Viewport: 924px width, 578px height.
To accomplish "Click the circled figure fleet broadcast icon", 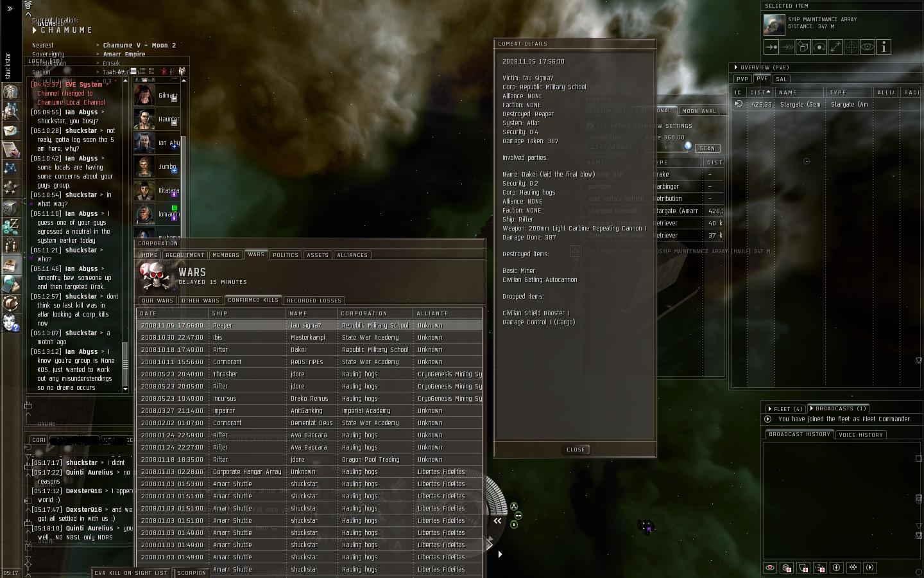I will tap(837, 568).
